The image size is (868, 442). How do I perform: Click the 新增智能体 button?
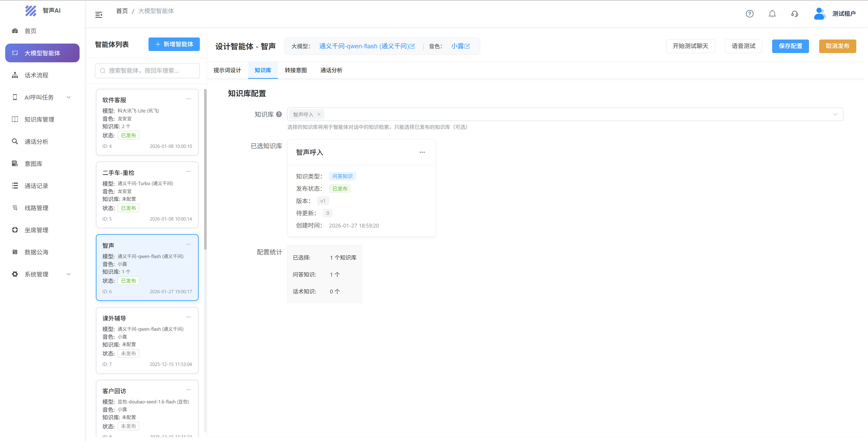coord(174,44)
